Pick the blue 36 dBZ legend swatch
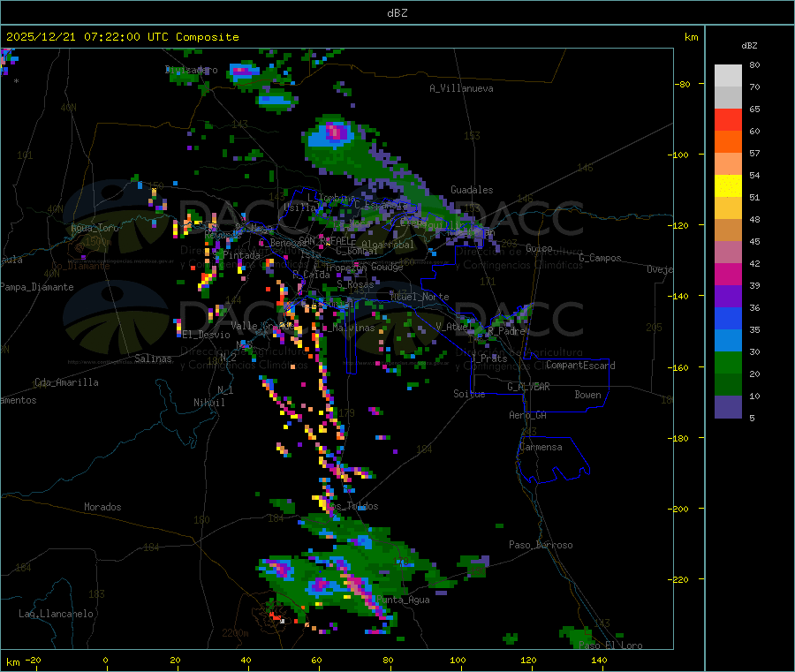 coord(728,318)
